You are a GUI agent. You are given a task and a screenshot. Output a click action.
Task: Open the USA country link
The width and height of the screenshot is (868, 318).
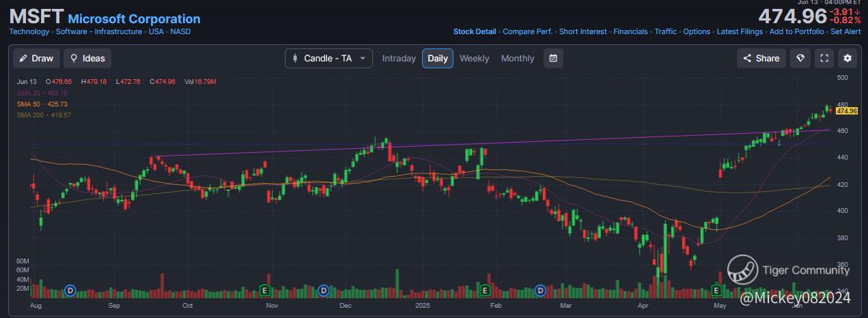tap(156, 31)
